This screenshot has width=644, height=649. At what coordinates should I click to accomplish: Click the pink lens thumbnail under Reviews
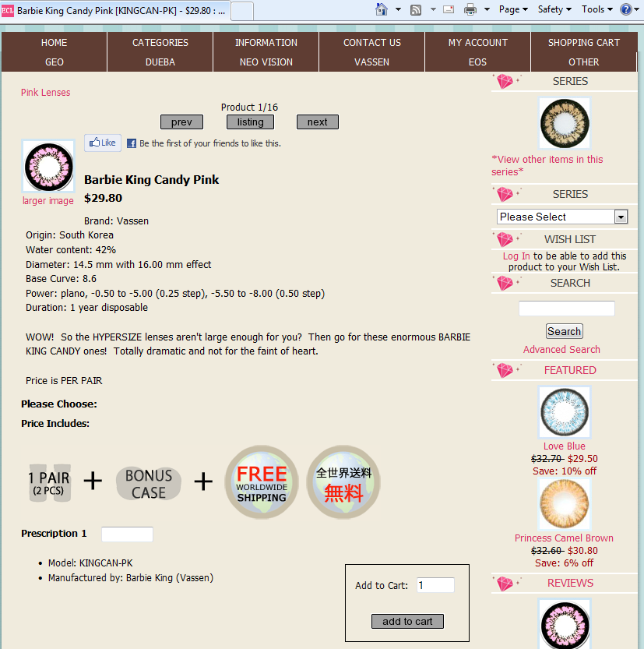point(565,624)
